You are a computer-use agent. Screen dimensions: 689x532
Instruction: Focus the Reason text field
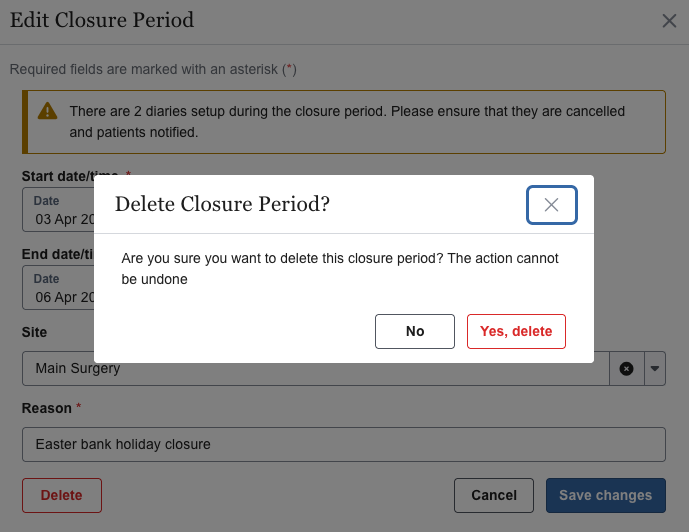(x=343, y=444)
